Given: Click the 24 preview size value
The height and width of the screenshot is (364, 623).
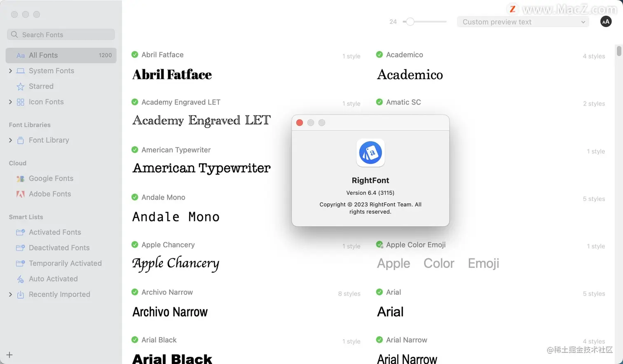Looking at the screenshot, I should coord(393,22).
